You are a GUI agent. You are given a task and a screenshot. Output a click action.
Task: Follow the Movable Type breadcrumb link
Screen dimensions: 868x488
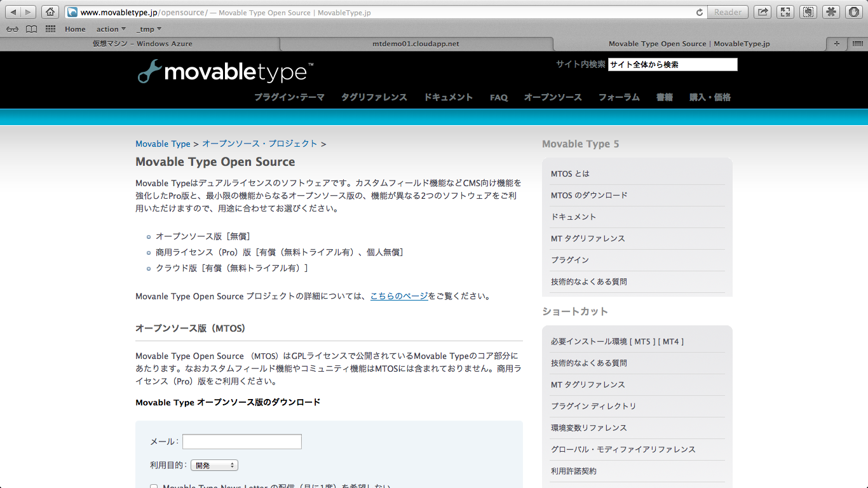(x=163, y=144)
